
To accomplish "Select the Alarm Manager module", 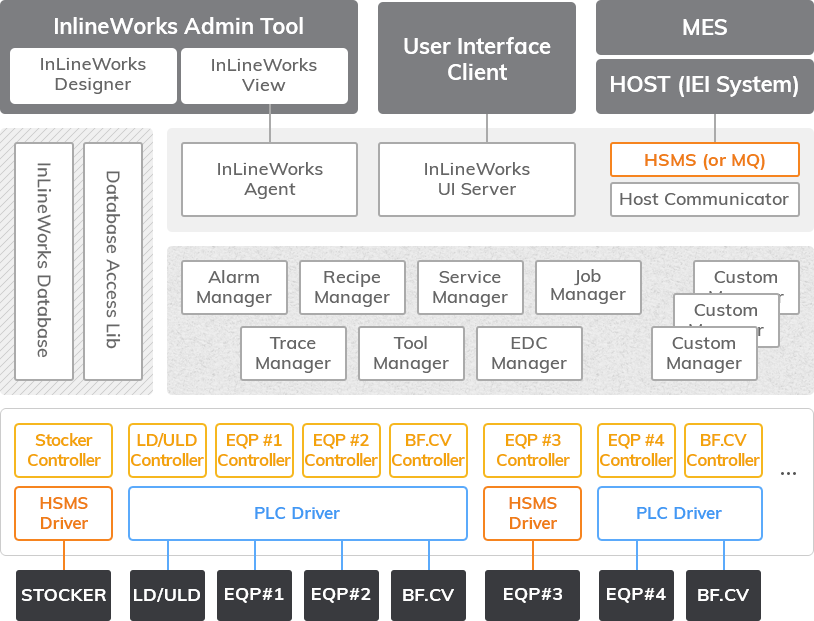I will pos(234,287).
